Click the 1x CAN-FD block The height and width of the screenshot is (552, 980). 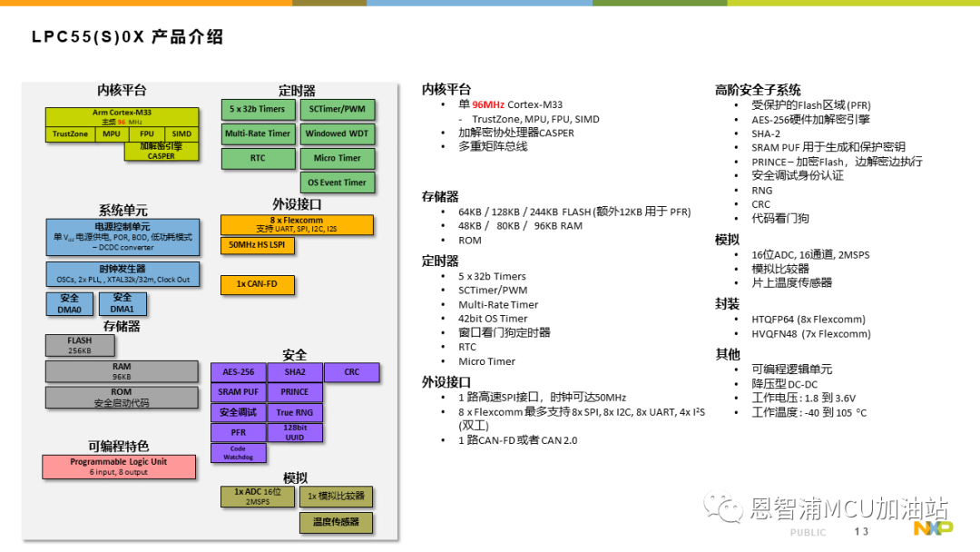pos(257,284)
